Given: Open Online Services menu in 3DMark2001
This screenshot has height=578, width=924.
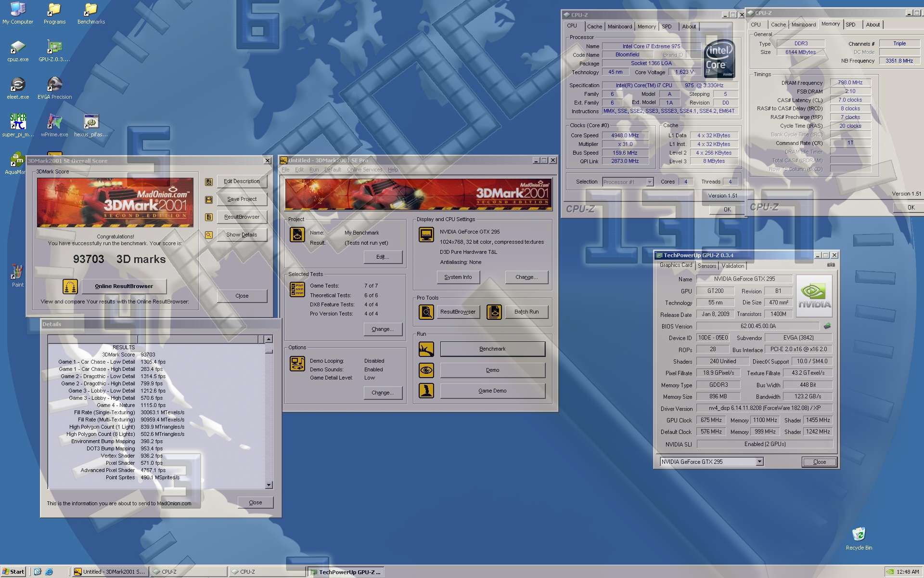Looking at the screenshot, I should click(364, 170).
